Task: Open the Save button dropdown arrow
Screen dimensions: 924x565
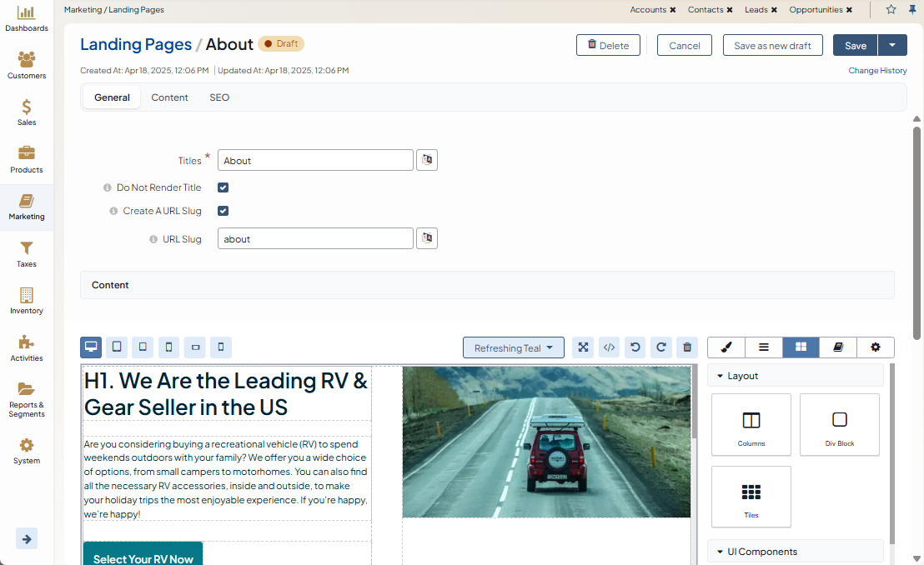Action: tap(893, 45)
